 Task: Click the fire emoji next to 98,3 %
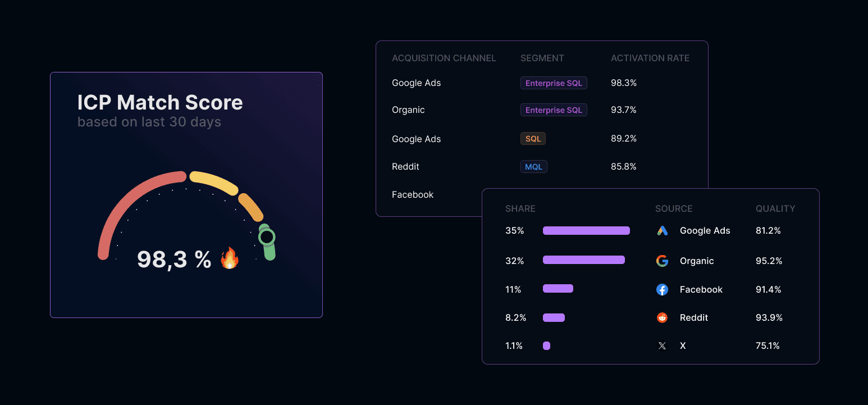(230, 259)
